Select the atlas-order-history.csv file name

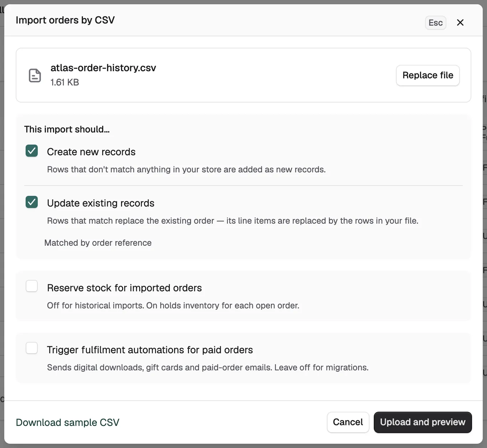(x=103, y=68)
